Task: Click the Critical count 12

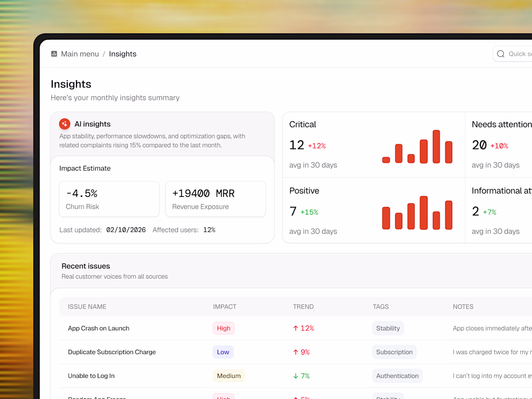Action: [296, 145]
